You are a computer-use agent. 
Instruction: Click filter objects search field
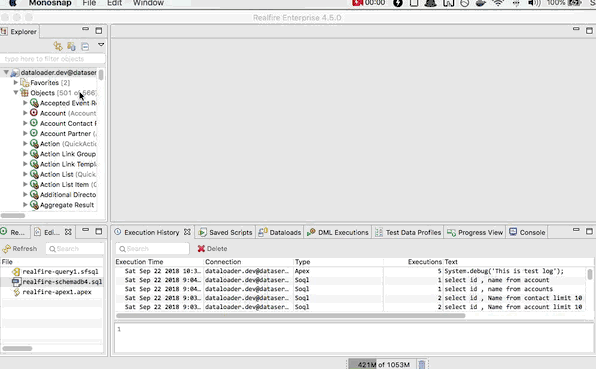tap(52, 59)
